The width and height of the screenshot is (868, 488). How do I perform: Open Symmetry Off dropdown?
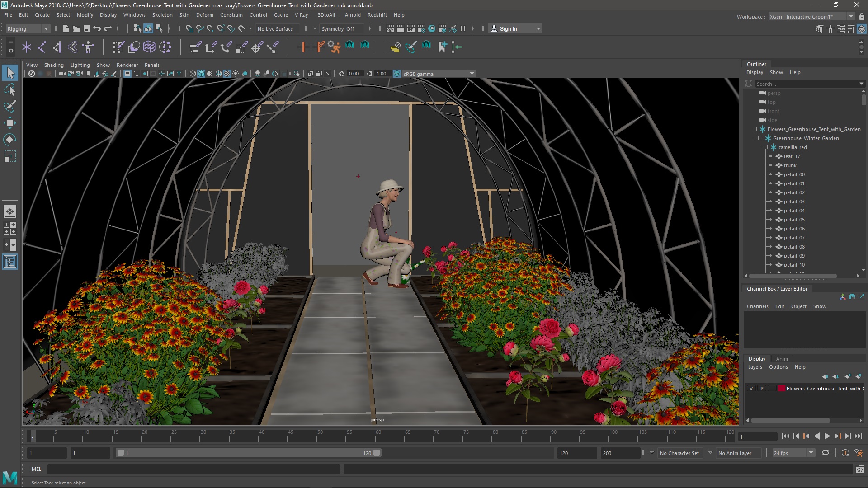point(341,29)
